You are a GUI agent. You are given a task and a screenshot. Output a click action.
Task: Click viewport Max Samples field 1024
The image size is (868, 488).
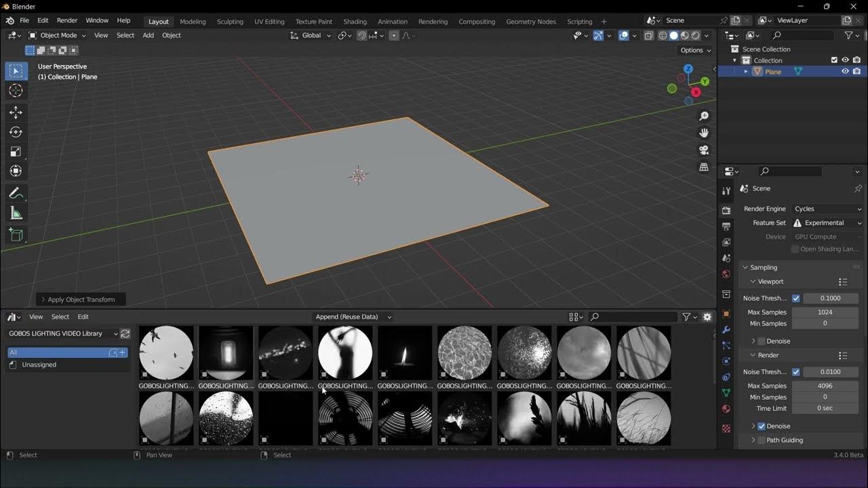tap(825, 312)
